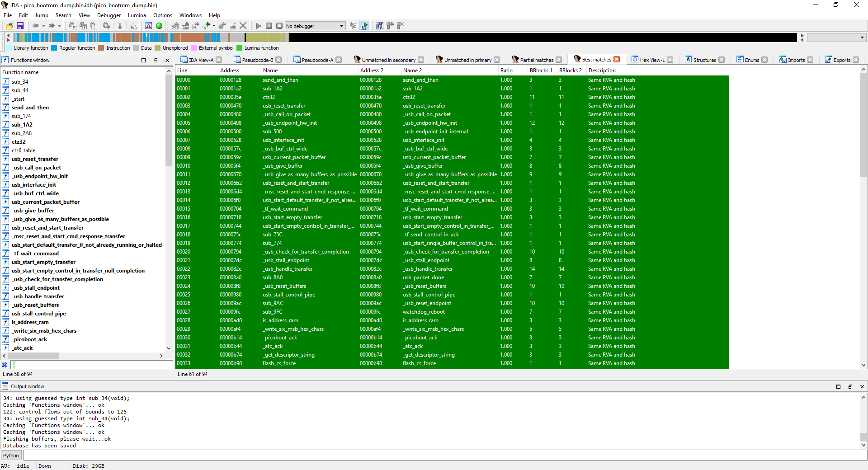Save the database with the floppy disk icon
Image resolution: width=868 pixels, height=470 pixels.
[20, 26]
